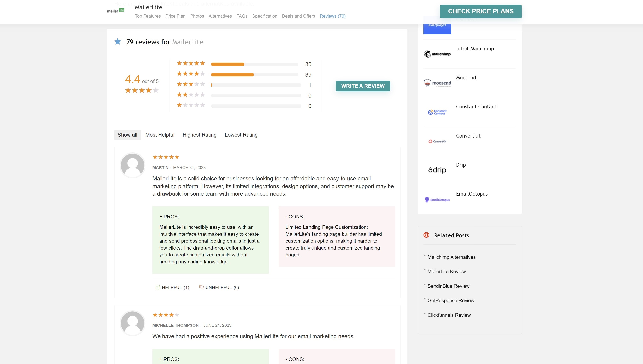643x364 pixels.
Task: Click thumbs-up Helpful icon on Martin's review
Action: point(158,287)
